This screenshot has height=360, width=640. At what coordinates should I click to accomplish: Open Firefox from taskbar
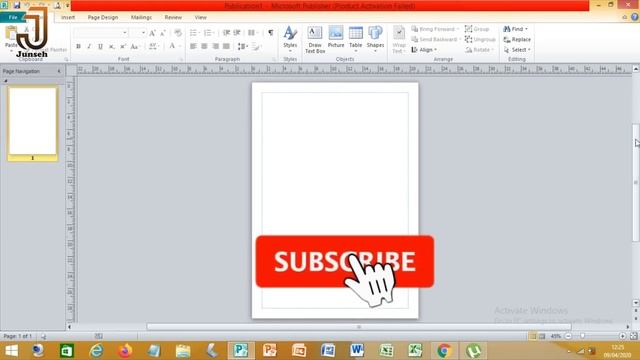point(125,351)
